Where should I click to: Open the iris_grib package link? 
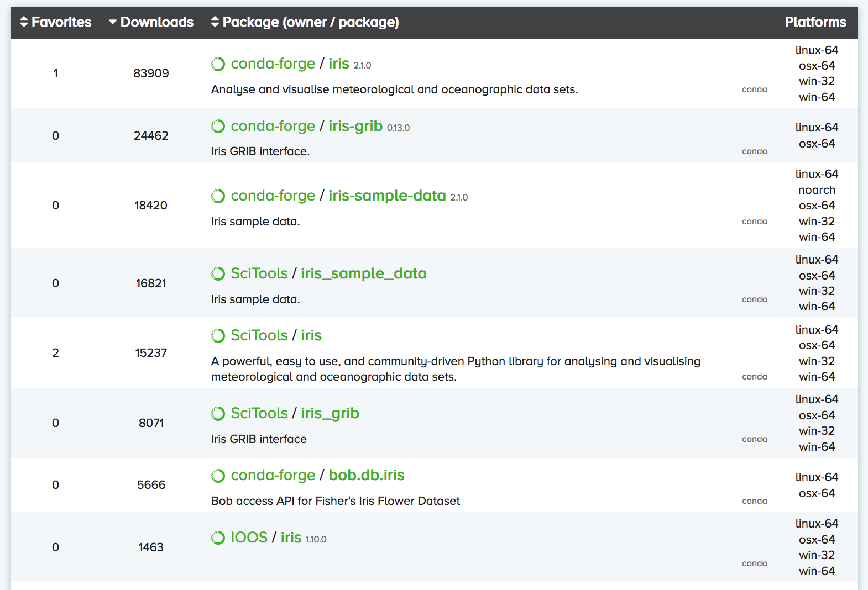330,414
